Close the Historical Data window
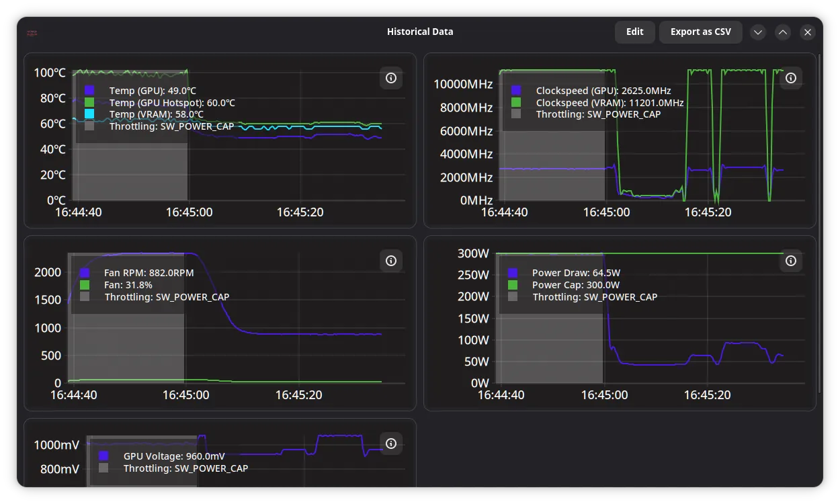840x504 pixels. (x=808, y=32)
